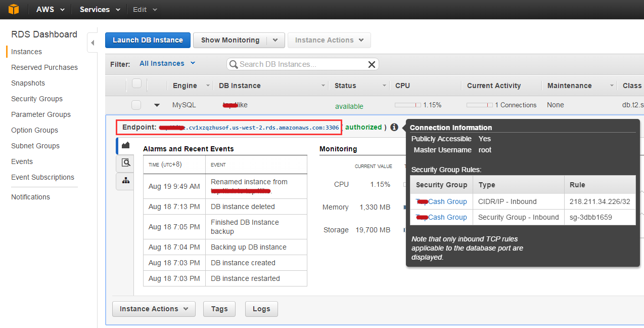Click the Launch DB Instance button
Screen dimensions: 644x328
pos(148,40)
